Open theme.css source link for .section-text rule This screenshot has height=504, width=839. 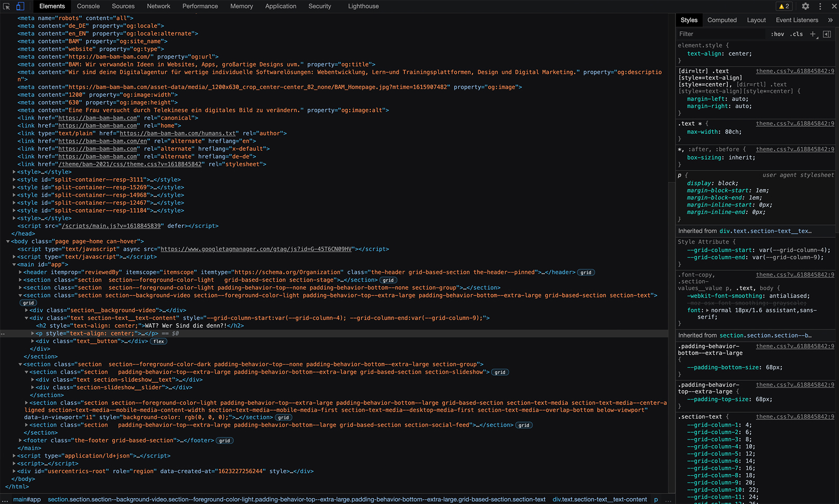click(795, 417)
